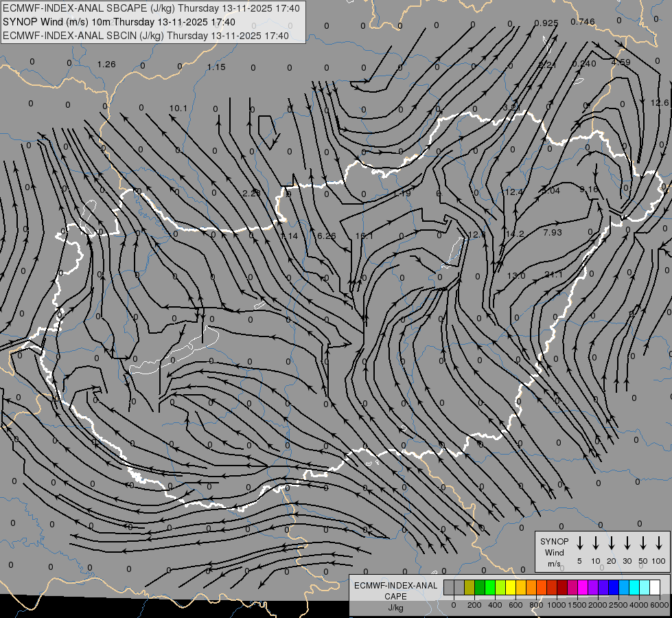Pick the pure yellow CAPE color swatch
The width and height of the screenshot is (672, 618).
tap(511, 588)
